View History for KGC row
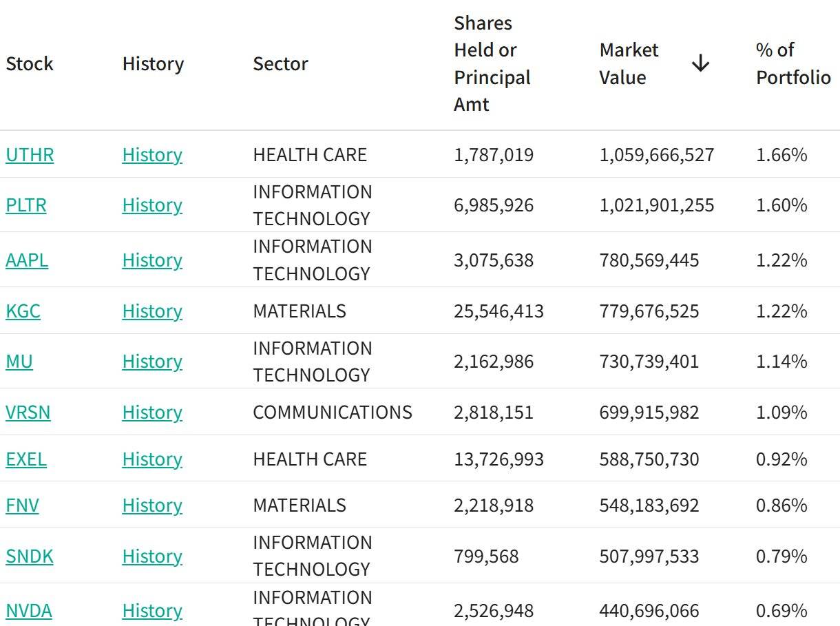 [152, 311]
